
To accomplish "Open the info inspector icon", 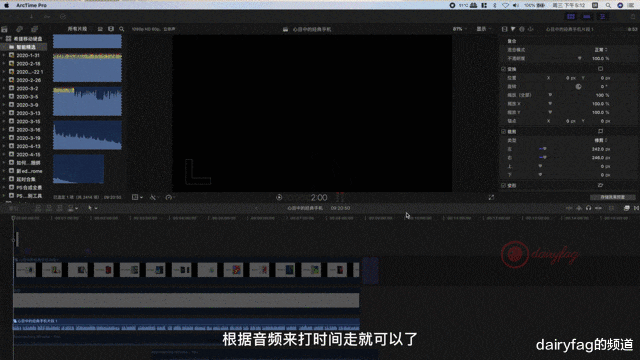I will point(522,29).
